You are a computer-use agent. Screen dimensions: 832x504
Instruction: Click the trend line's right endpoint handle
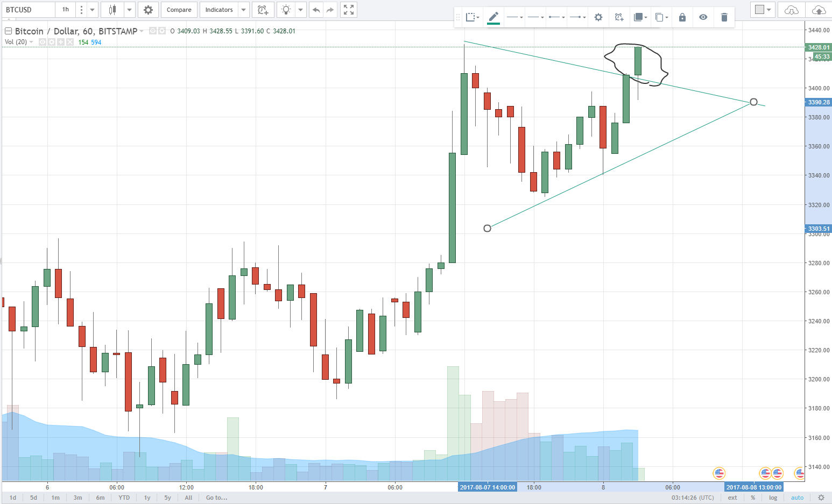pos(753,102)
